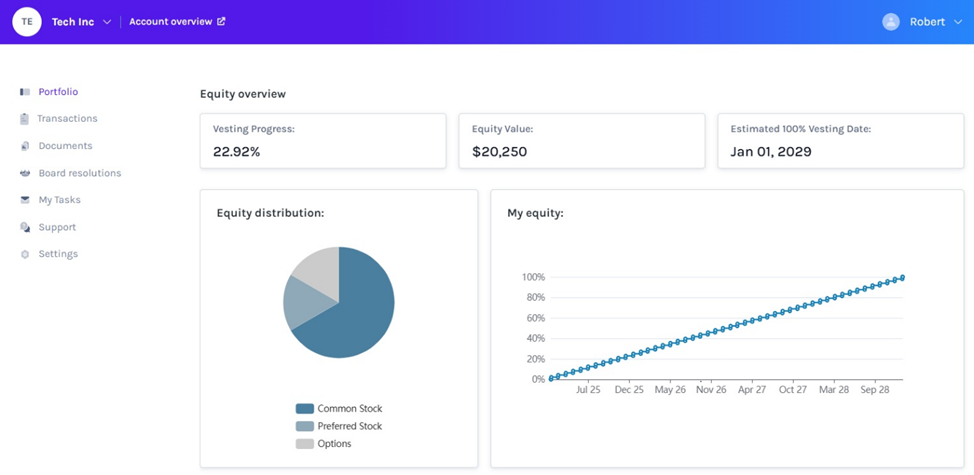The width and height of the screenshot is (974, 475).
Task: Open the Transactions menu item
Action: coord(67,119)
